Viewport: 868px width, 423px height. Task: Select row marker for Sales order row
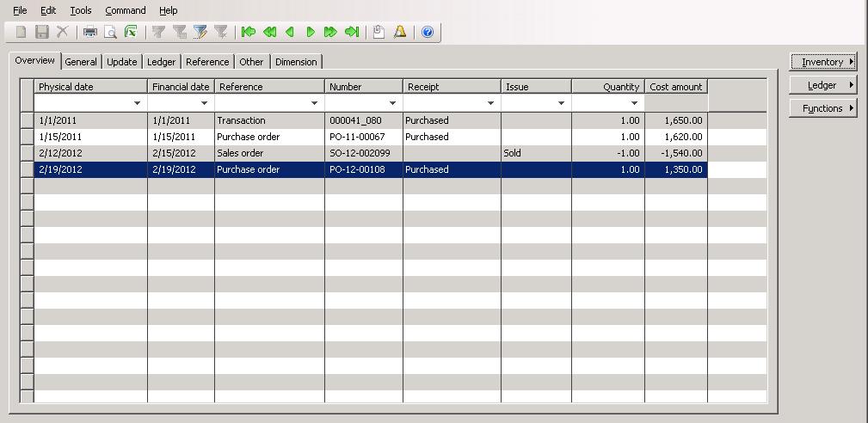pyautogui.click(x=28, y=153)
